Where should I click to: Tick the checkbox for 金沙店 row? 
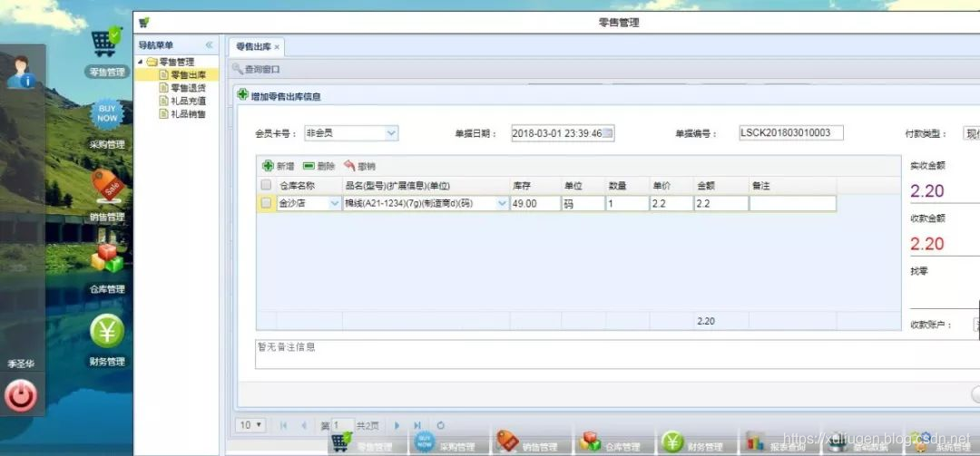point(266,204)
